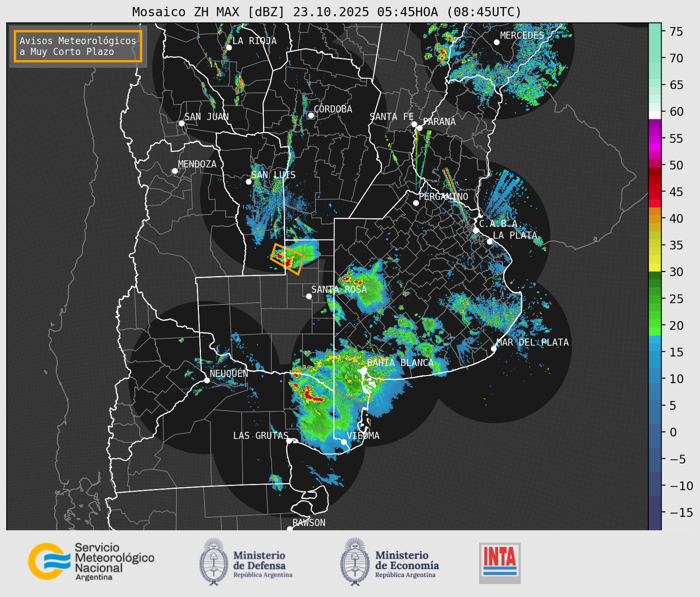Screen dimensions: 700x597
Task: Click the SAN JUAN city label
Action: pos(207,117)
